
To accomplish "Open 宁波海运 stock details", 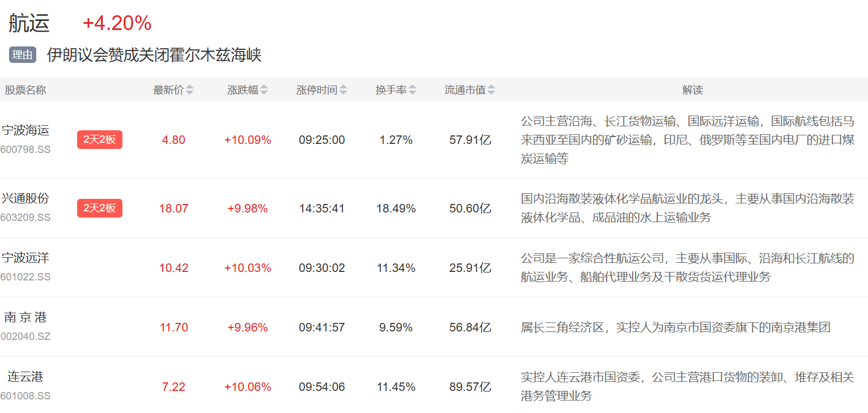I will [26, 130].
